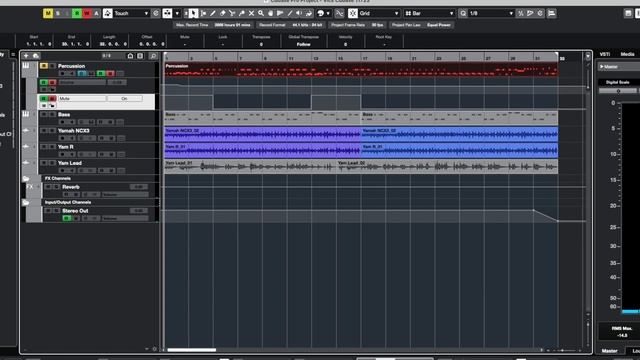Open the Bar grid type dropdown
The height and width of the screenshot is (360, 640).
pyautogui.click(x=429, y=13)
